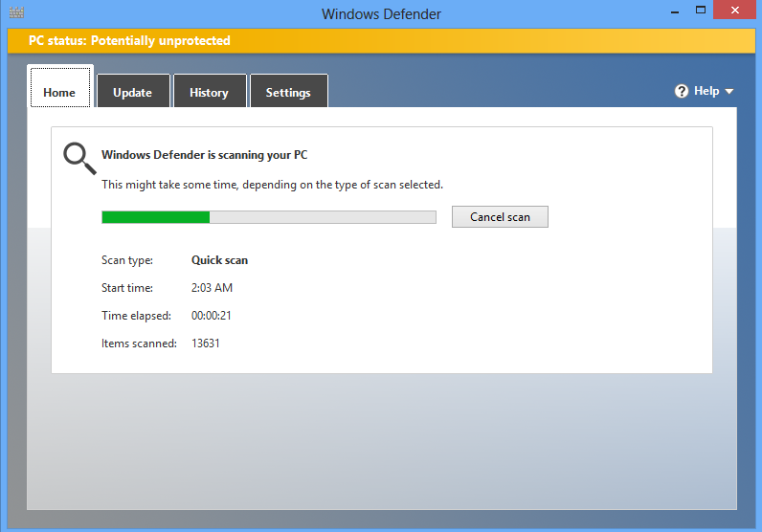The image size is (762, 532).
Task: Select the 13631 items scanned value
Action: click(206, 343)
